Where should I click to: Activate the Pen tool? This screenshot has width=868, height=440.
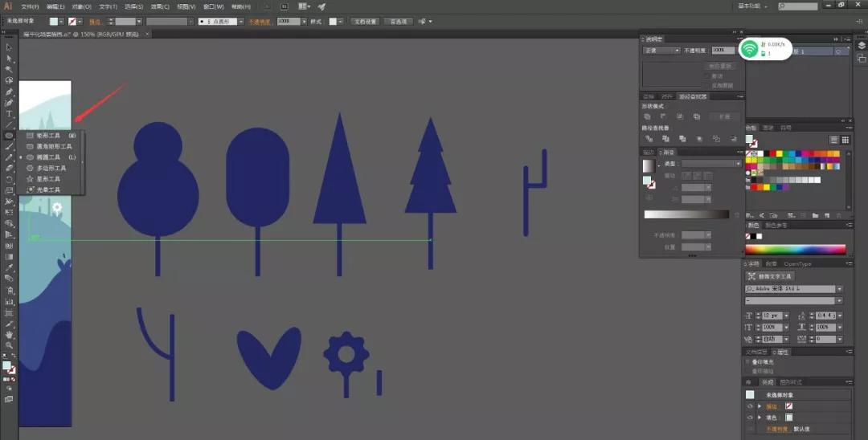pos(10,92)
